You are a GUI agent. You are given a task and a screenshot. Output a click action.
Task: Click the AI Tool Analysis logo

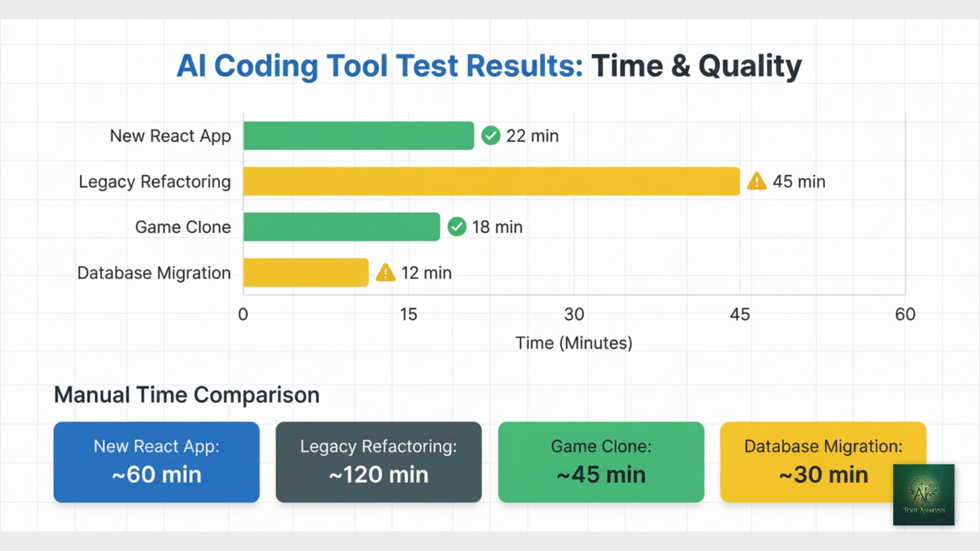point(924,495)
